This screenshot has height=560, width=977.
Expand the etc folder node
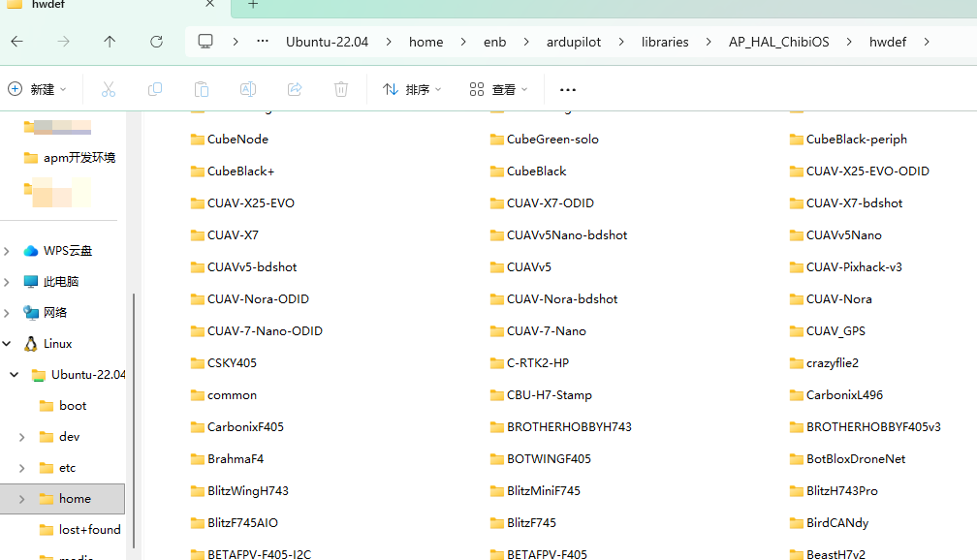click(21, 468)
